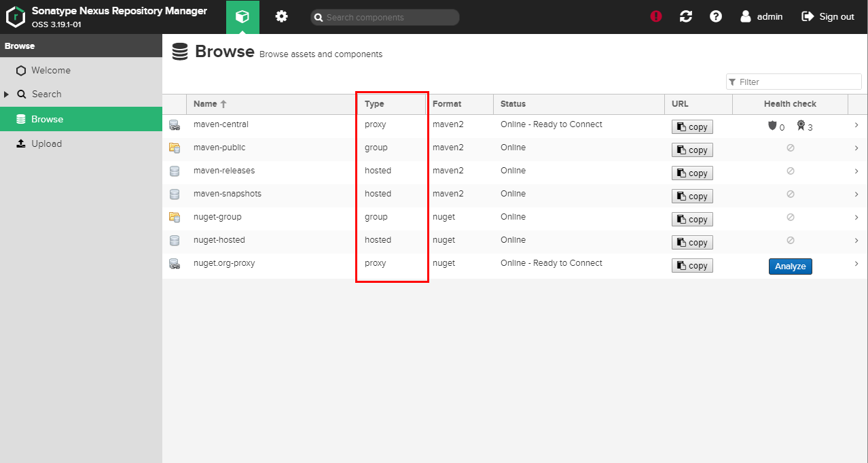Expand maven-public row chevron
Image resolution: width=868 pixels, height=463 pixels.
[x=856, y=148]
